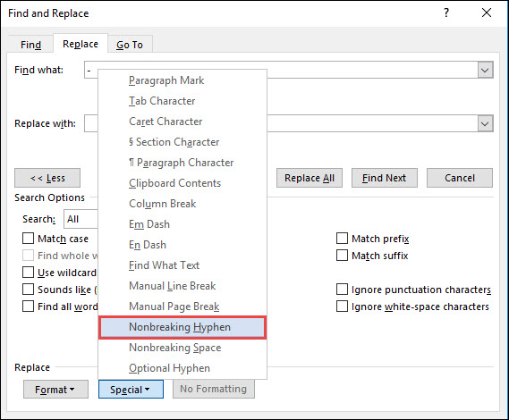The height and width of the screenshot is (420, 509).
Task: Expand the Find what dropdown arrow
Action: (485, 70)
